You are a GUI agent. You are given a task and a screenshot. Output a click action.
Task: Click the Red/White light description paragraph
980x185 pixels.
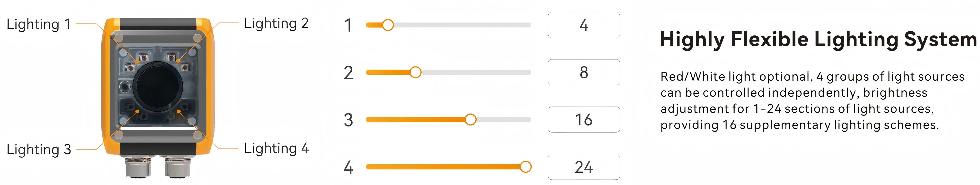[812, 101]
